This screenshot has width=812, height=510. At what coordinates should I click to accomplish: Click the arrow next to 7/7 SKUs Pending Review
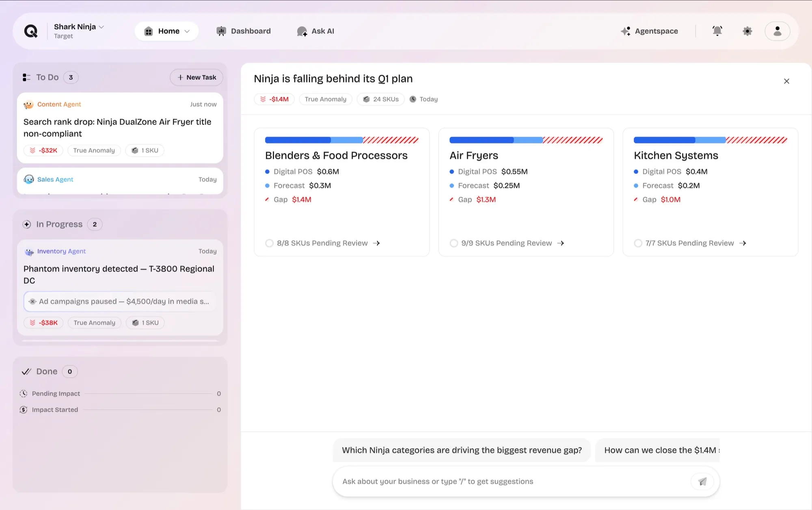743,243
